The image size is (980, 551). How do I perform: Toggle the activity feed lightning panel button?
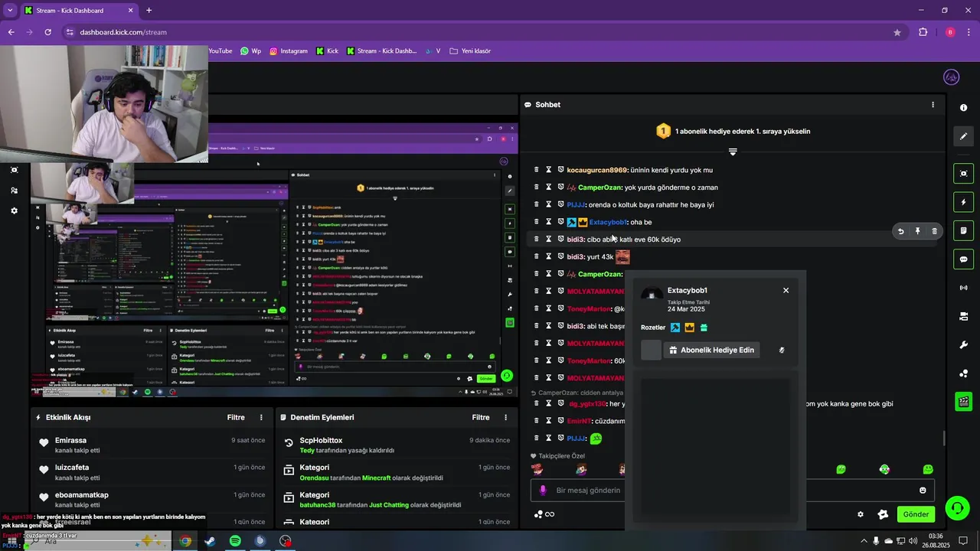(x=963, y=202)
